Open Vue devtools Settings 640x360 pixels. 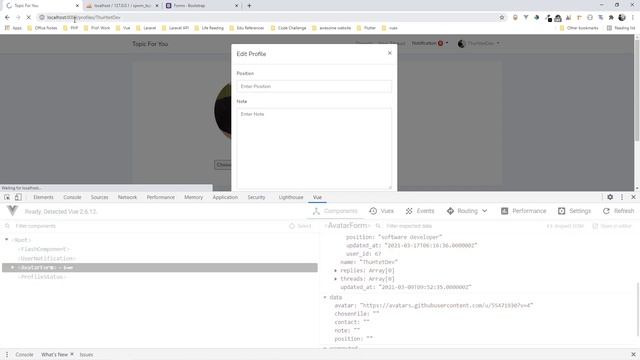click(x=574, y=211)
